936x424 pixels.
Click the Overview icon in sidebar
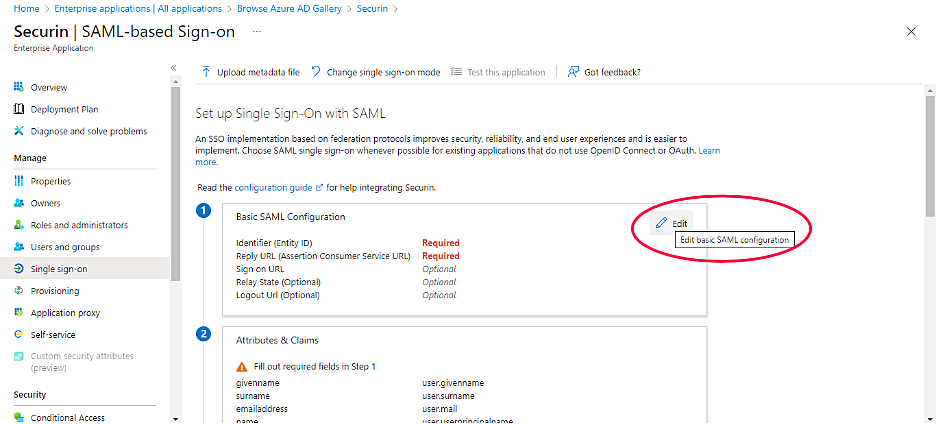coord(19,87)
